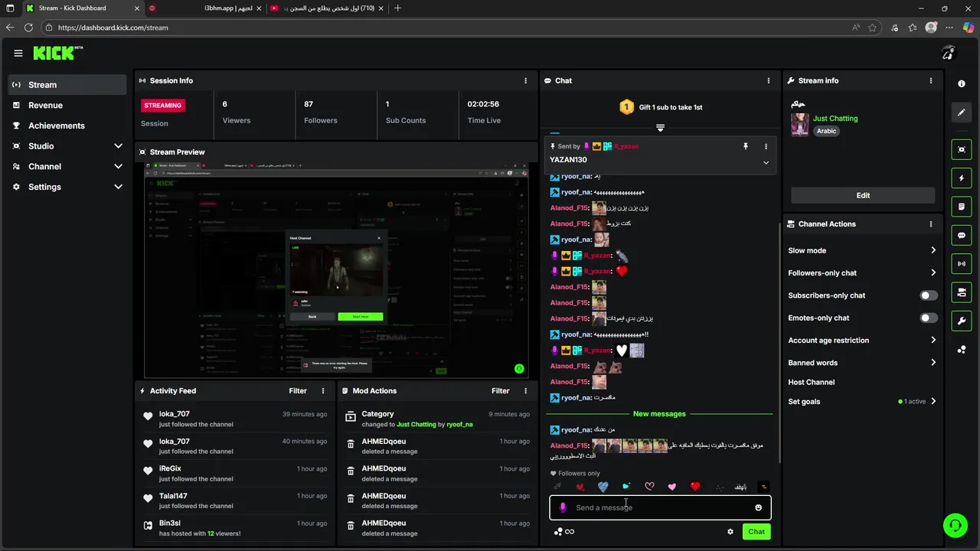Open the green headset support button
The image size is (980, 551).
click(955, 525)
